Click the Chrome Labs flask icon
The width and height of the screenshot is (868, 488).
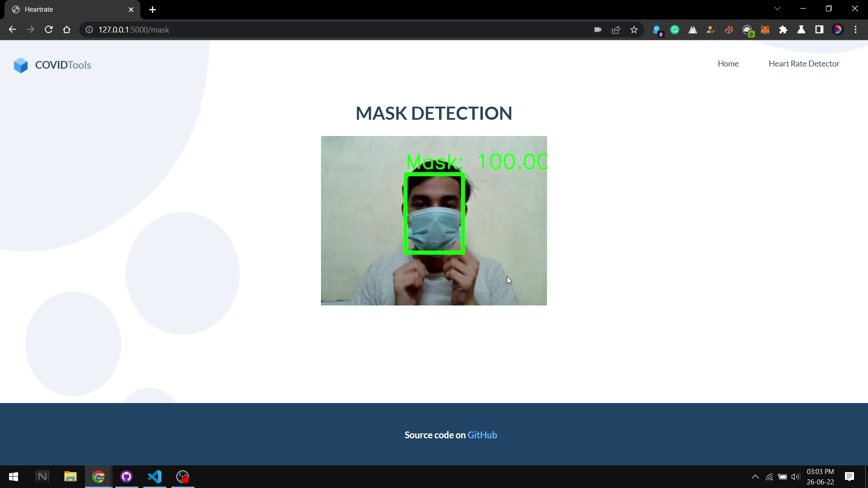[801, 30]
